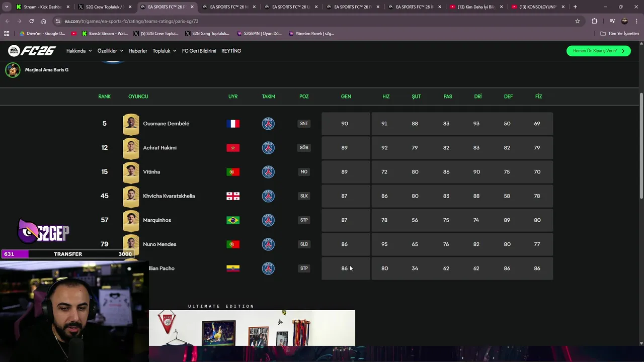Viewport: 644px width, 362px height.
Task: Sort by the RANK column header
Action: coord(105,97)
